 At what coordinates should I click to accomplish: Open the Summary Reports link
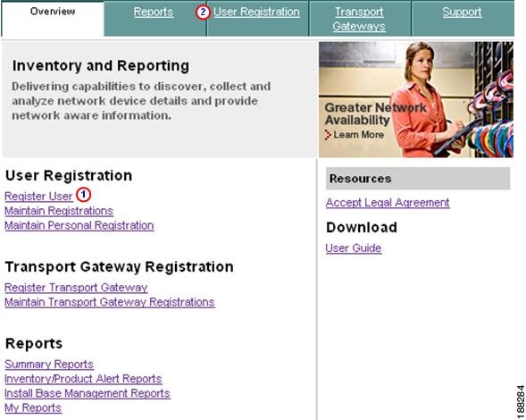49,365
